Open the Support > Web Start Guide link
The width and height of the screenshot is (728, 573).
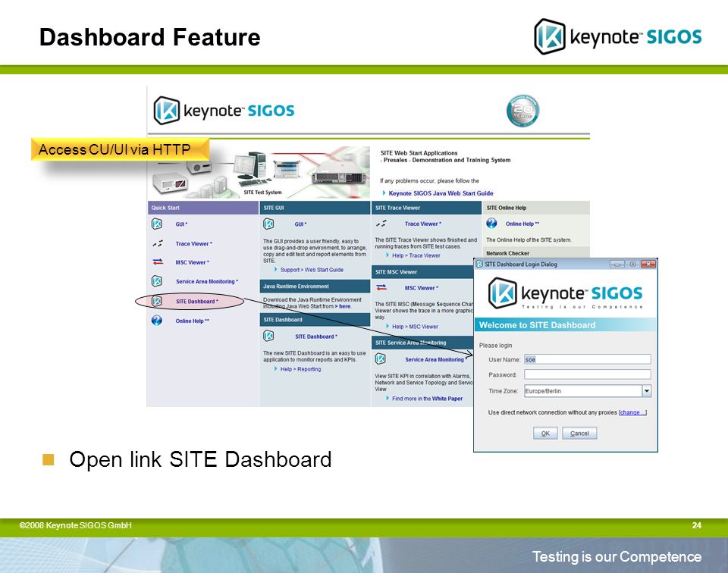(x=312, y=270)
